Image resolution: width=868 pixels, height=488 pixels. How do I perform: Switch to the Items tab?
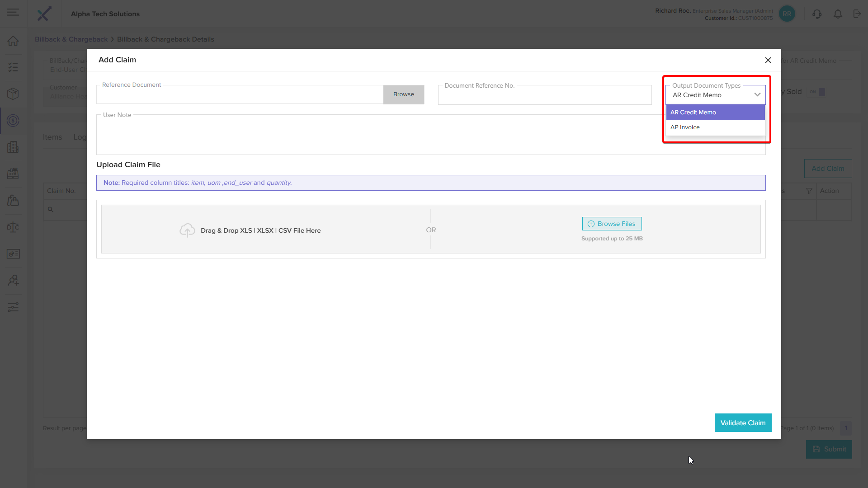pyautogui.click(x=52, y=137)
